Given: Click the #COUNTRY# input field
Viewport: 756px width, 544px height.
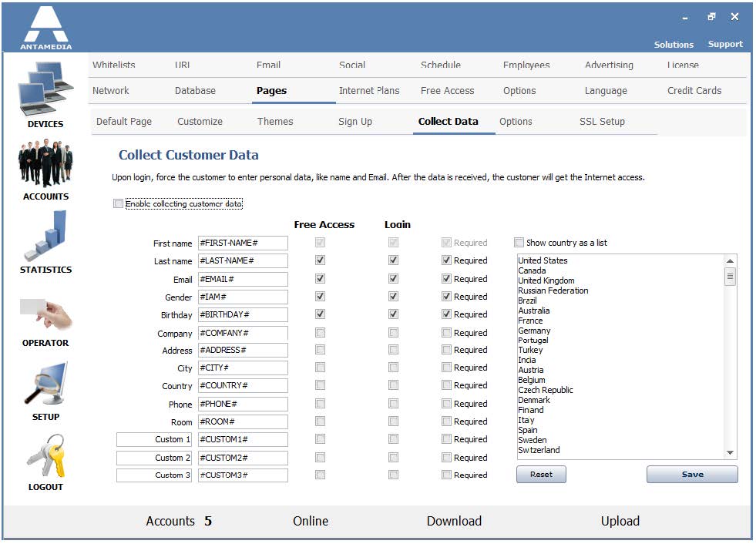Looking at the screenshot, I should 243,385.
